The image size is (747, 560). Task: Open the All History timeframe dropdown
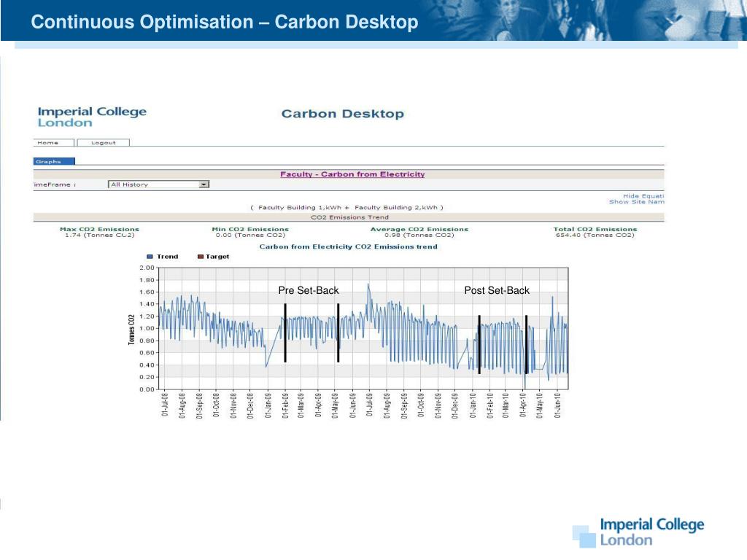(158, 184)
